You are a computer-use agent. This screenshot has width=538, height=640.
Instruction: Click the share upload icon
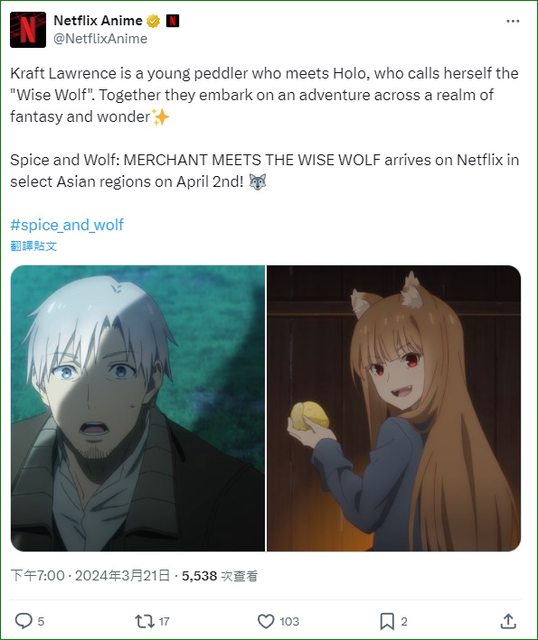coord(508,621)
